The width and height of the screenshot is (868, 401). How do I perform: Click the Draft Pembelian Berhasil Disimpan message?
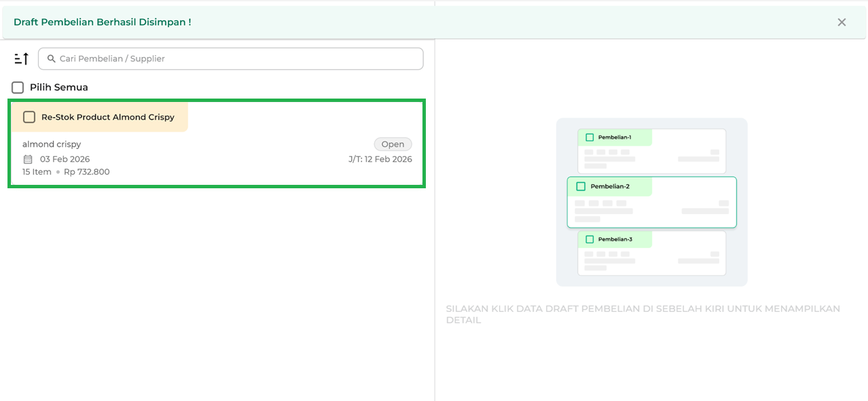pyautogui.click(x=103, y=22)
